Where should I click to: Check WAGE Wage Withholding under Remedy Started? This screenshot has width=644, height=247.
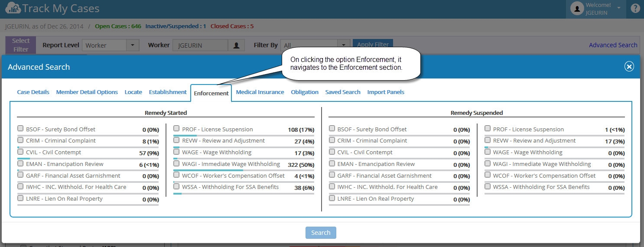click(x=176, y=152)
